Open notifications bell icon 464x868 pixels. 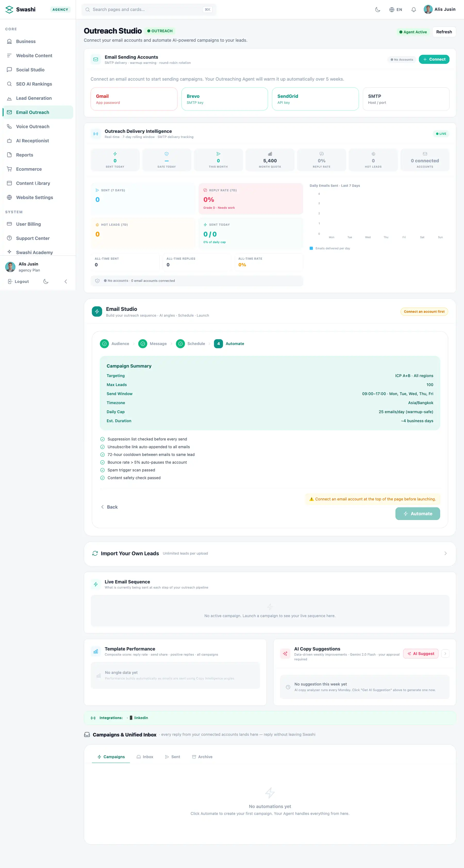click(x=413, y=10)
